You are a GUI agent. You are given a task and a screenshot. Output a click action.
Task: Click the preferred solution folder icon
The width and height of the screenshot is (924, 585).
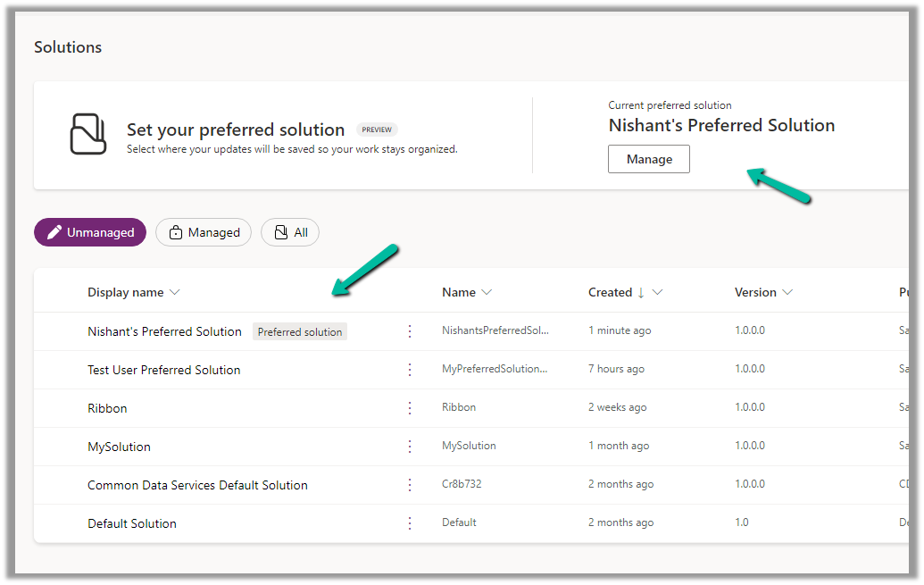click(88, 134)
